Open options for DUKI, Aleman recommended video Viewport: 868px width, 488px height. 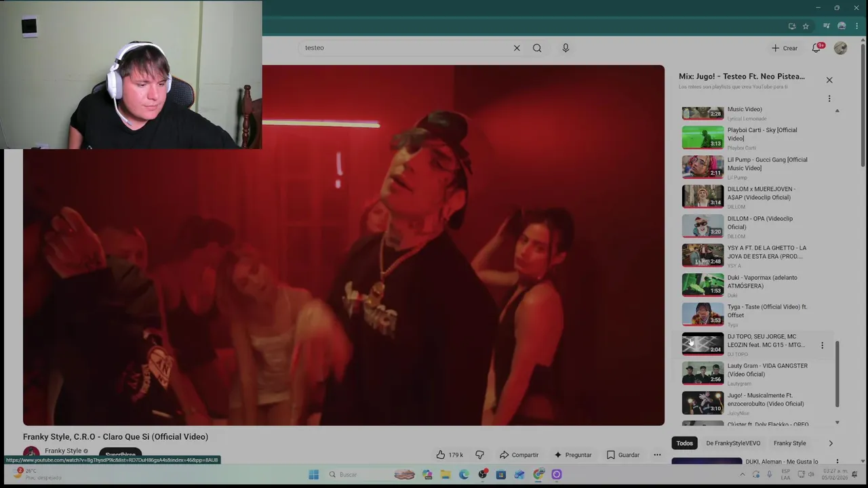point(837,462)
